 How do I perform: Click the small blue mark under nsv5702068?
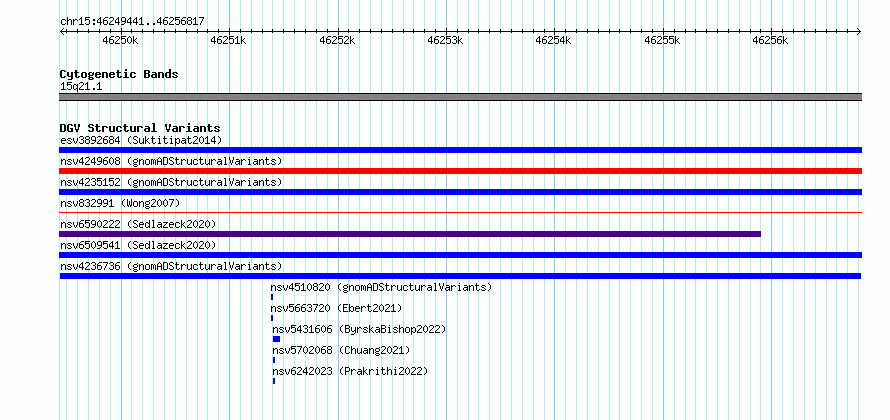coord(274,360)
